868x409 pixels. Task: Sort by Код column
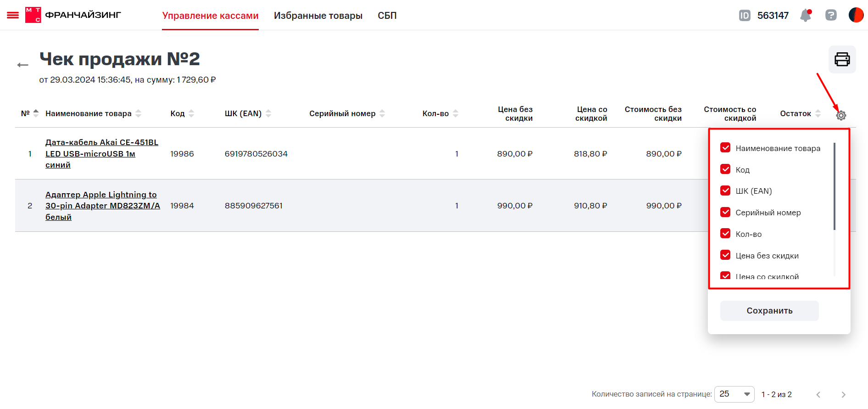point(191,113)
